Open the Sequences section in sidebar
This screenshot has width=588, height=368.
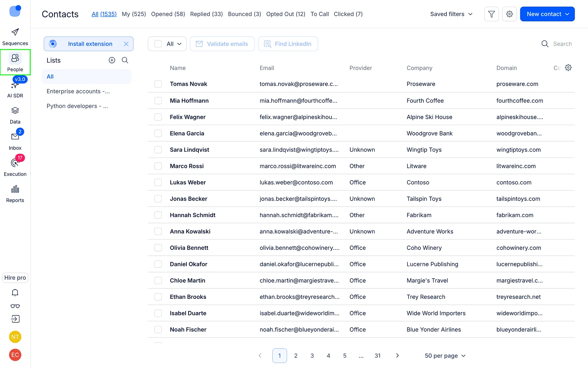(15, 37)
